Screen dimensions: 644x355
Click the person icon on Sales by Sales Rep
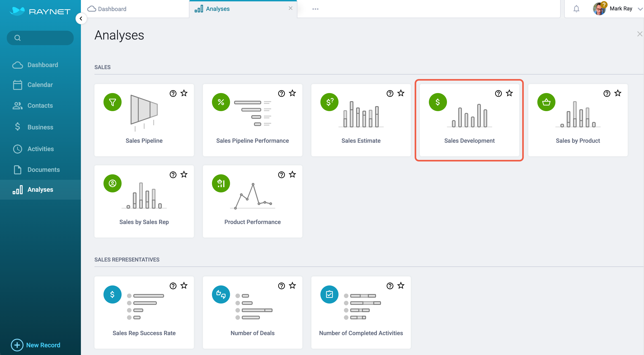[113, 183]
